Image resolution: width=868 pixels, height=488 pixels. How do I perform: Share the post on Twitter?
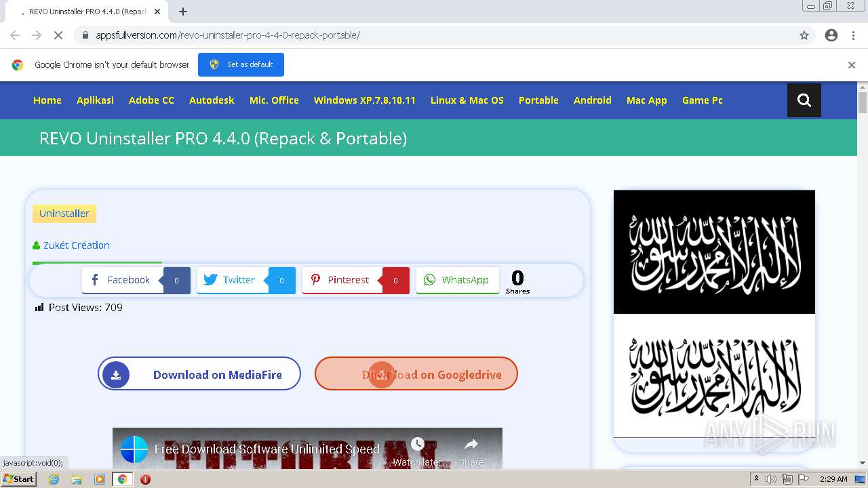coord(246,280)
